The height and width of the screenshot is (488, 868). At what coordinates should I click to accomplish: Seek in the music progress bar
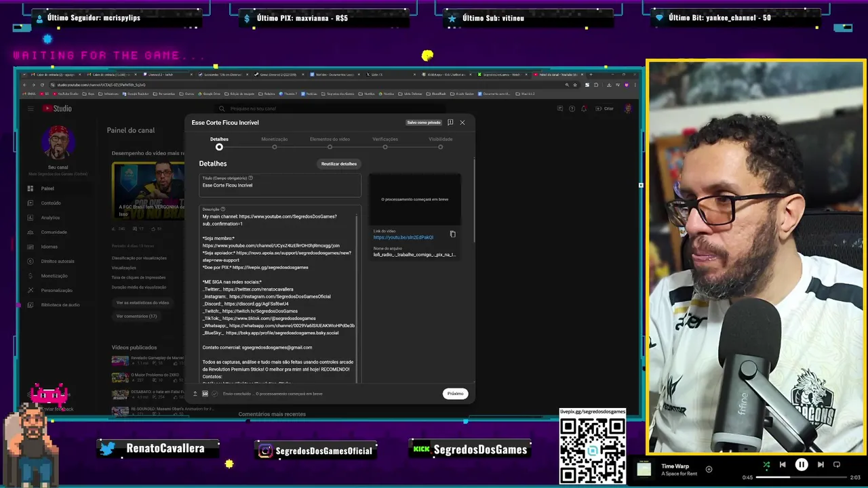pyautogui.click(x=802, y=477)
